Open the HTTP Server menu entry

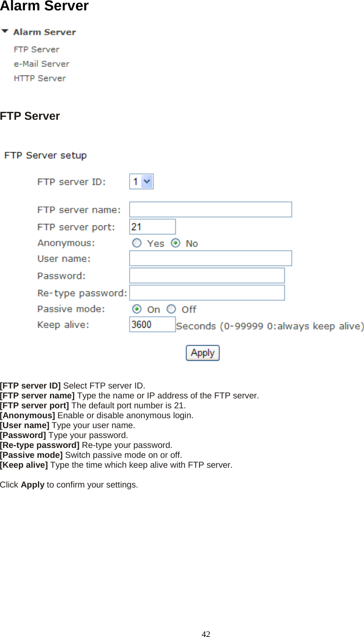pyautogui.click(x=40, y=78)
